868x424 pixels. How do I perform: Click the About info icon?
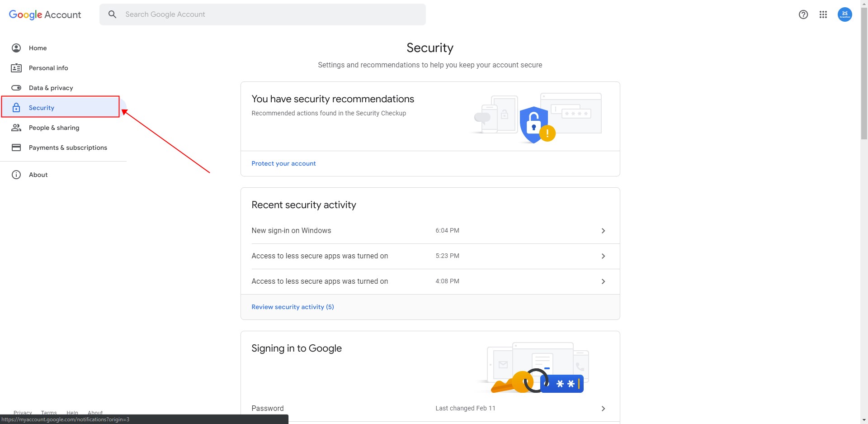pyautogui.click(x=16, y=175)
